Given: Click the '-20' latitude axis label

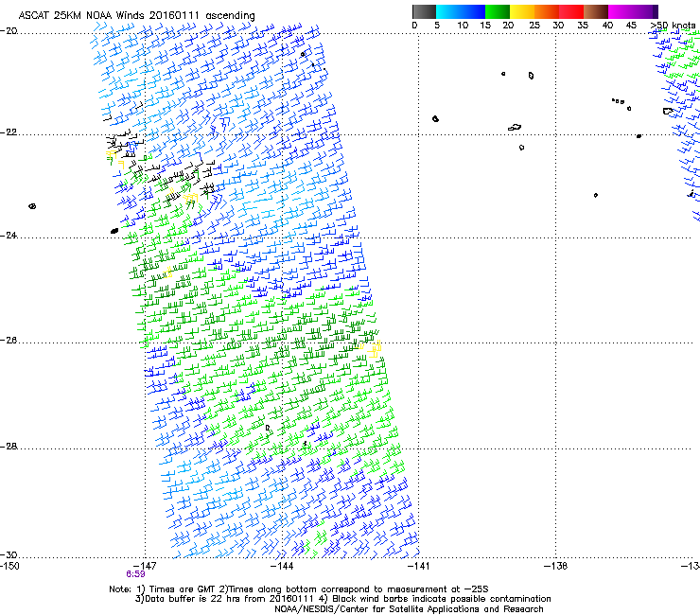Looking at the screenshot, I should [x=9, y=31].
